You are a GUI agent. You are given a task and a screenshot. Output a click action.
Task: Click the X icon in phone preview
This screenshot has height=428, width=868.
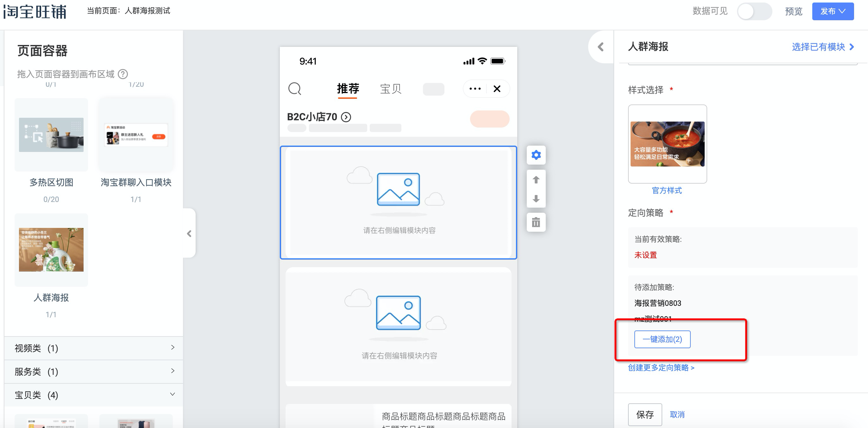click(497, 89)
